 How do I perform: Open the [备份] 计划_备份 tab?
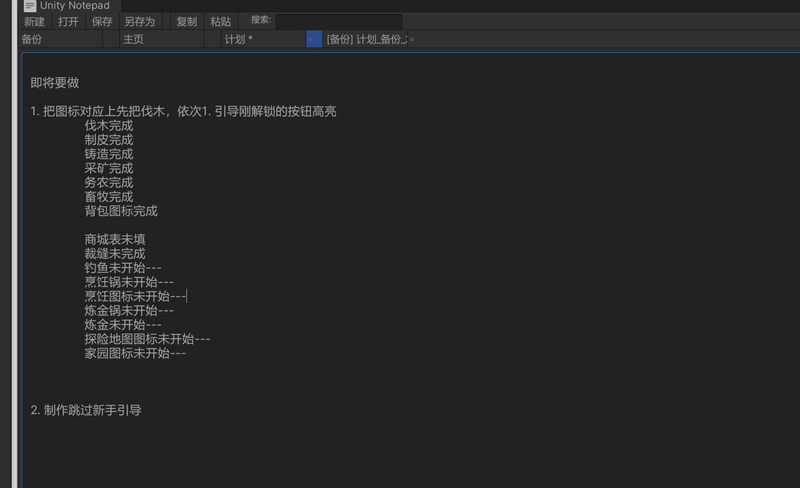point(366,39)
